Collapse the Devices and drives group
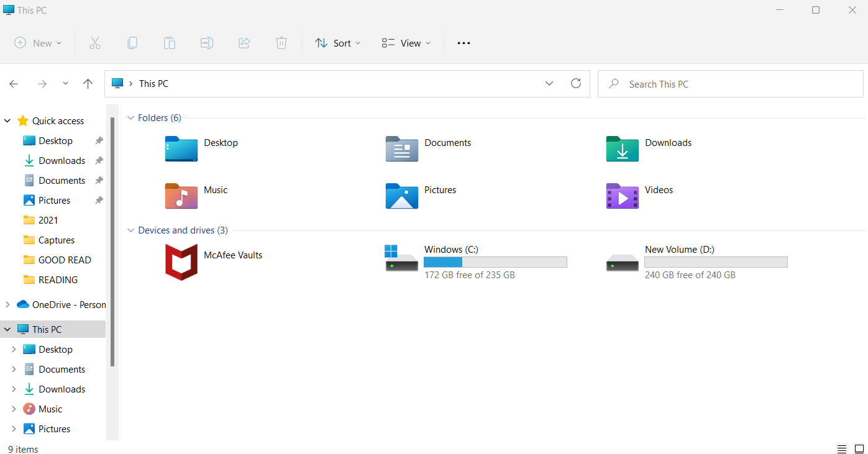This screenshot has height=454, width=868. click(x=130, y=230)
